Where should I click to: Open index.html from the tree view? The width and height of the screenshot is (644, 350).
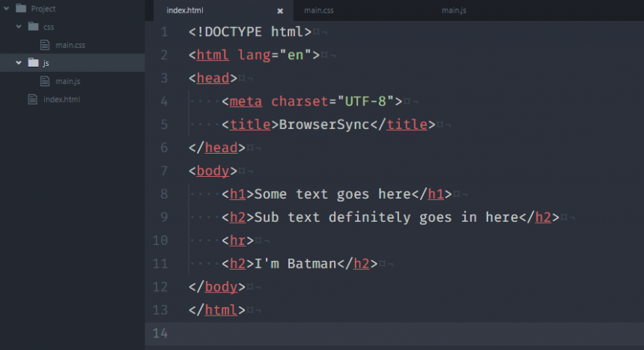point(61,99)
